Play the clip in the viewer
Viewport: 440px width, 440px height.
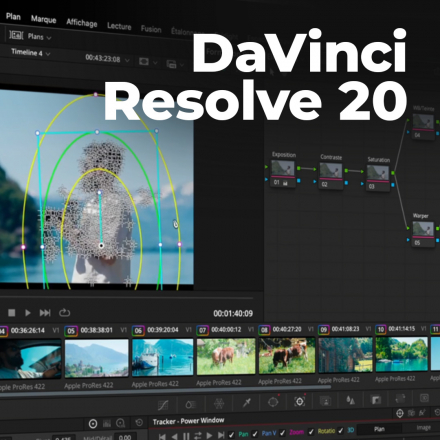28,313
